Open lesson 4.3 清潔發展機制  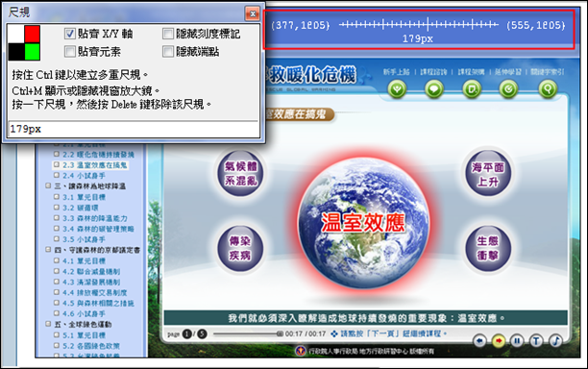point(91,282)
